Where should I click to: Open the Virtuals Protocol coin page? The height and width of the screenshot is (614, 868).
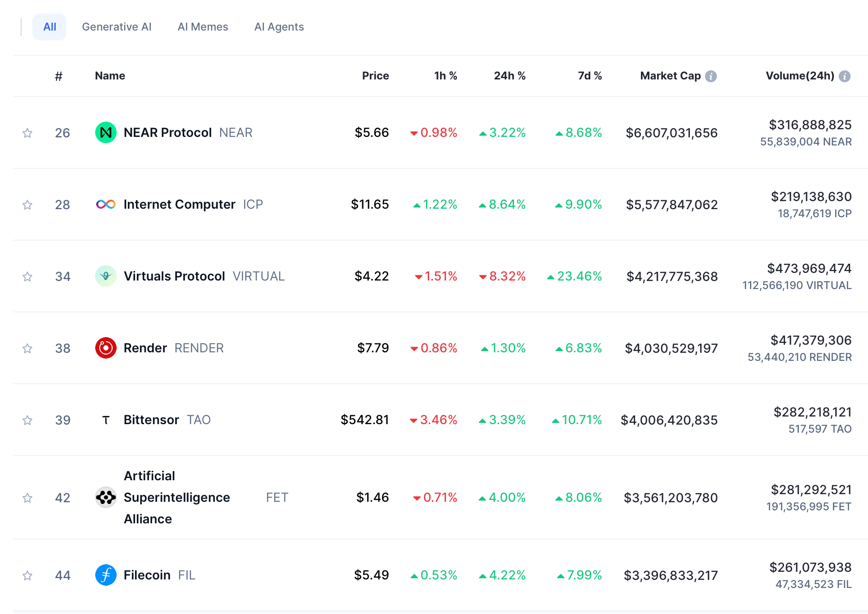coord(175,276)
